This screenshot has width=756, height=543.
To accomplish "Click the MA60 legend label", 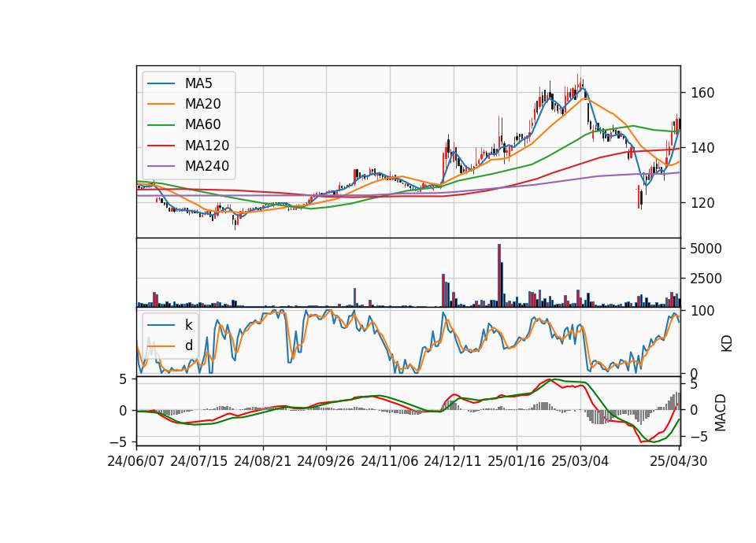I will click(x=202, y=125).
